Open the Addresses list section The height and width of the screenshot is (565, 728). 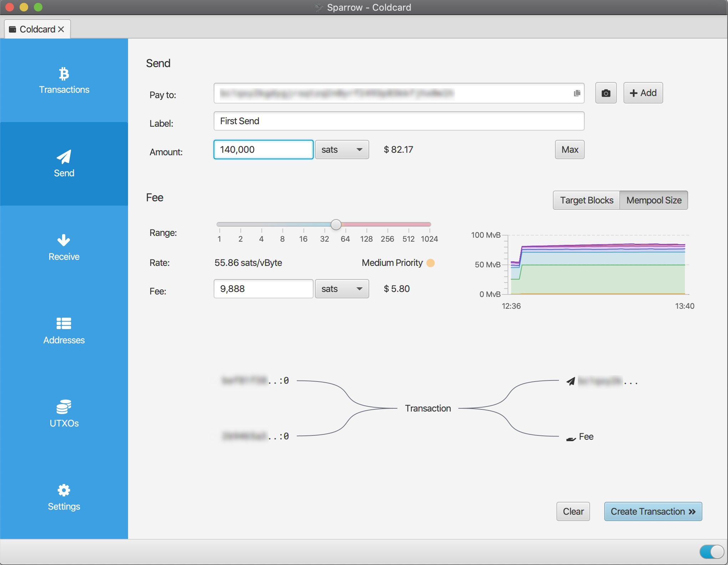click(x=64, y=331)
